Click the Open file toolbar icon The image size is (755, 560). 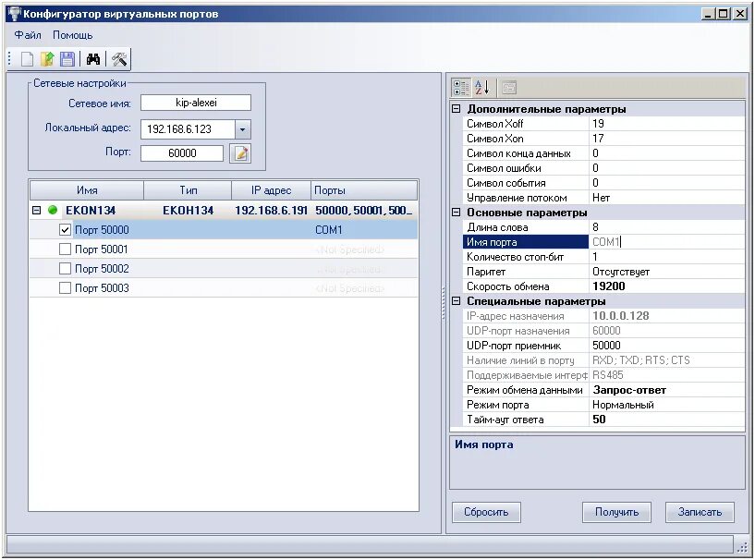pyautogui.click(x=47, y=59)
